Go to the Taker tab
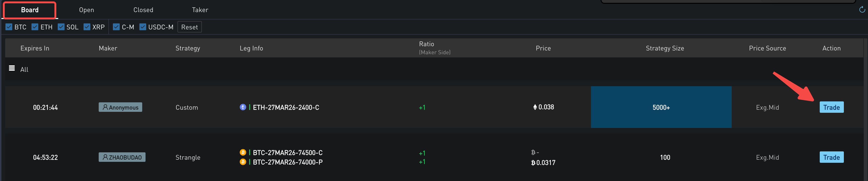The image size is (868, 181). pyautogui.click(x=200, y=10)
